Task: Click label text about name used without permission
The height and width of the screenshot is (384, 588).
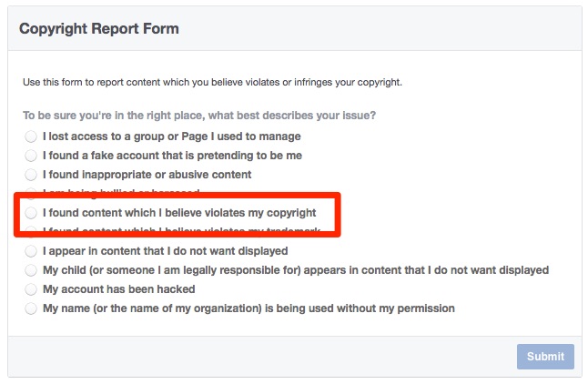Action: [x=248, y=308]
